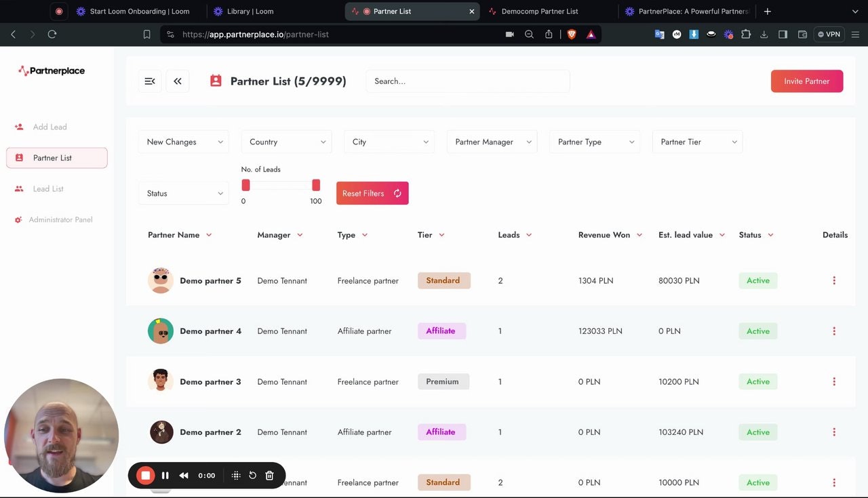Open the Add Lead sidebar item

point(50,127)
